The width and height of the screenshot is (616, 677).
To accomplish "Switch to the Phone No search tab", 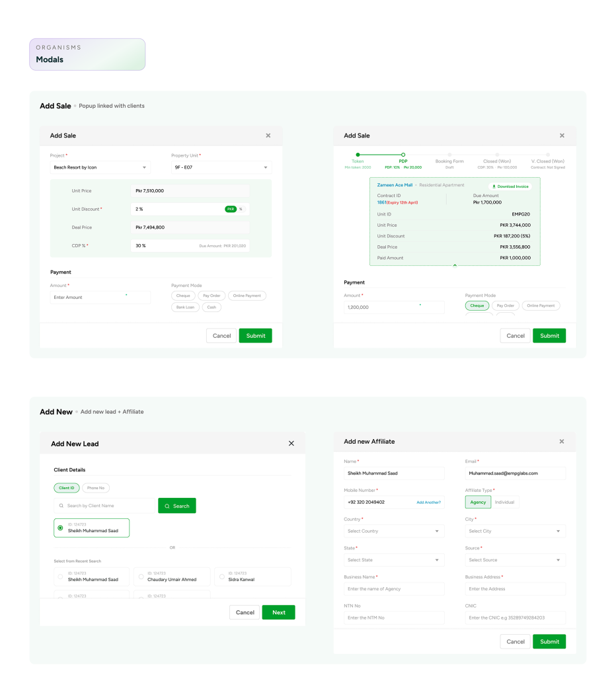I will click(96, 488).
